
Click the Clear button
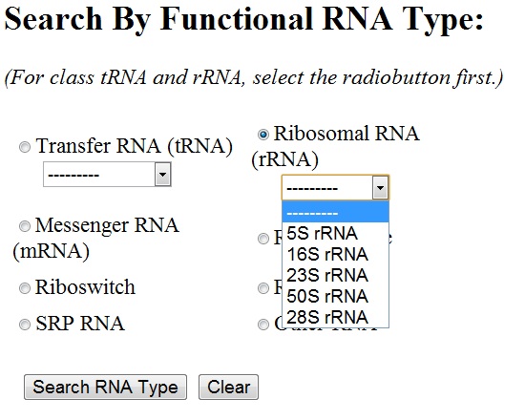tap(229, 388)
